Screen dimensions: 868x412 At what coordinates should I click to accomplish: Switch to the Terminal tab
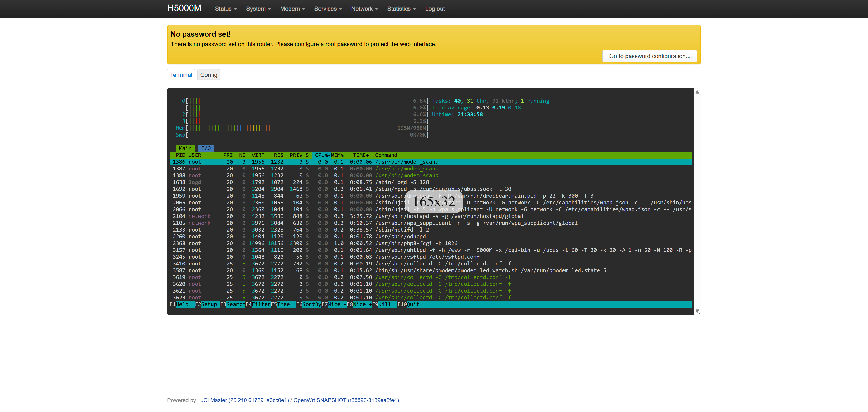181,75
